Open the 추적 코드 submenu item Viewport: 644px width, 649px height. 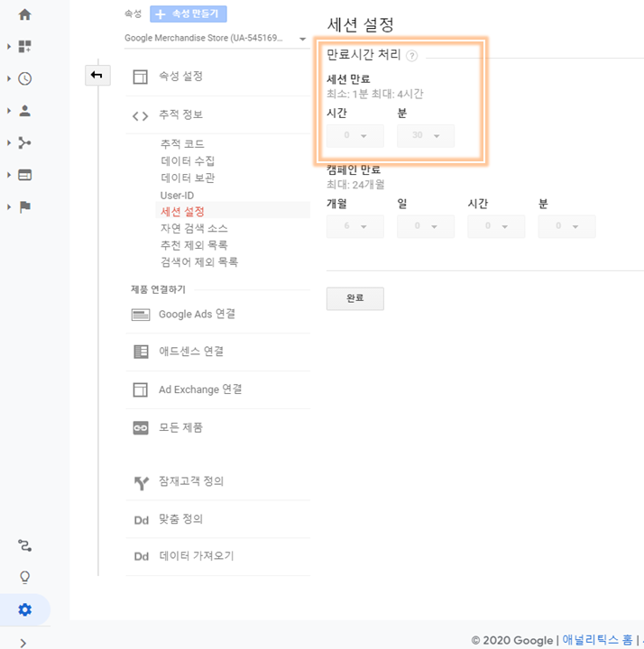coord(182,144)
